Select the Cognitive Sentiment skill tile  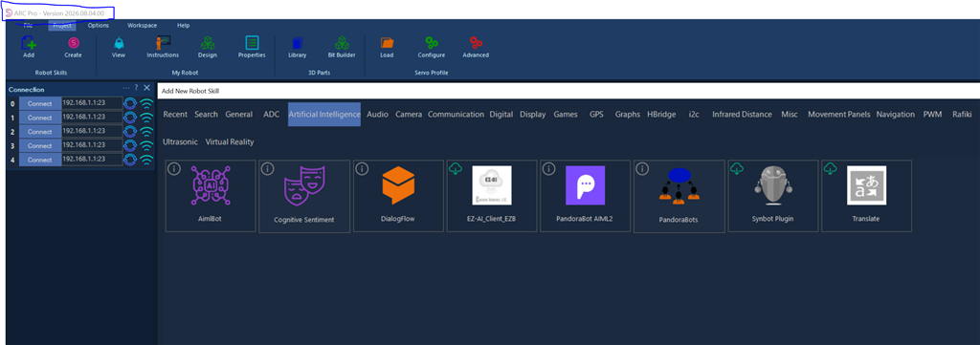click(304, 196)
